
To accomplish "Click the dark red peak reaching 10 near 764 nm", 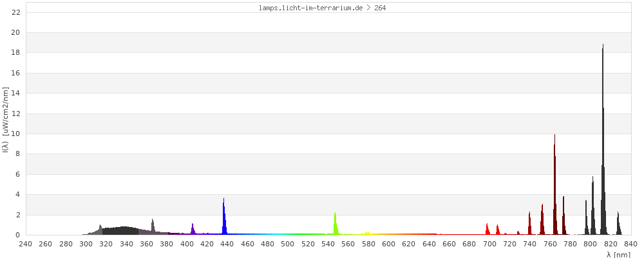I will [x=555, y=185].
